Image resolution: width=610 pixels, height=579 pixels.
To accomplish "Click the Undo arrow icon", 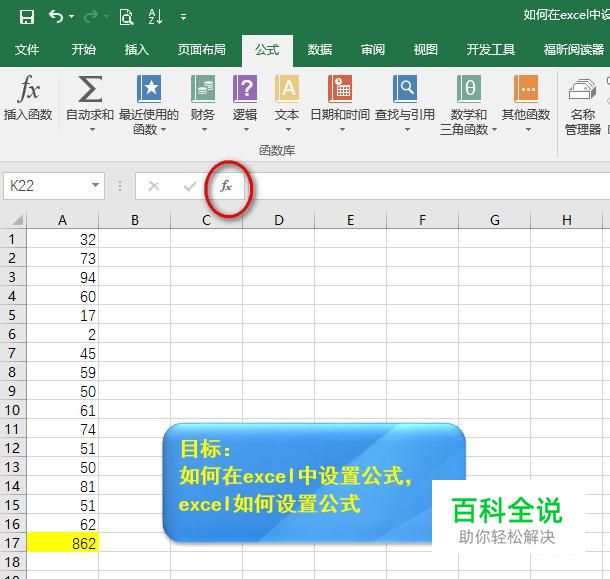I will [56, 17].
